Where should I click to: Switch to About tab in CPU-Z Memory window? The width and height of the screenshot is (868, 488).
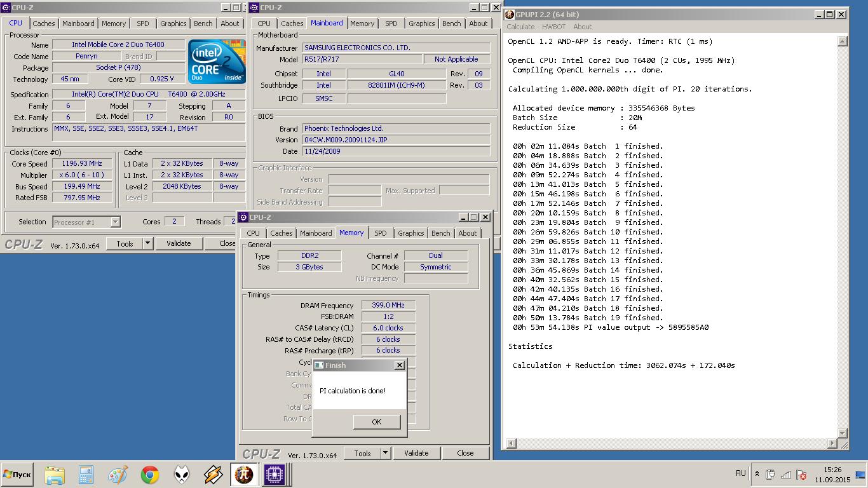pyautogui.click(x=468, y=233)
